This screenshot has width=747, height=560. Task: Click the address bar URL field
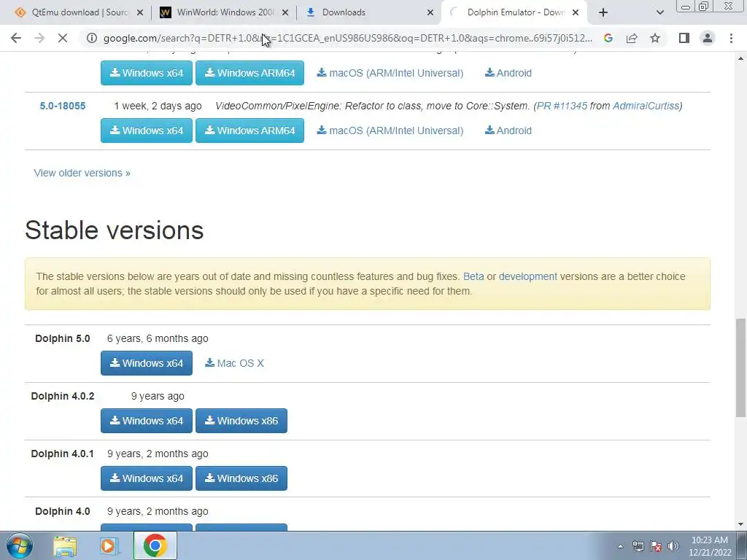click(x=348, y=38)
